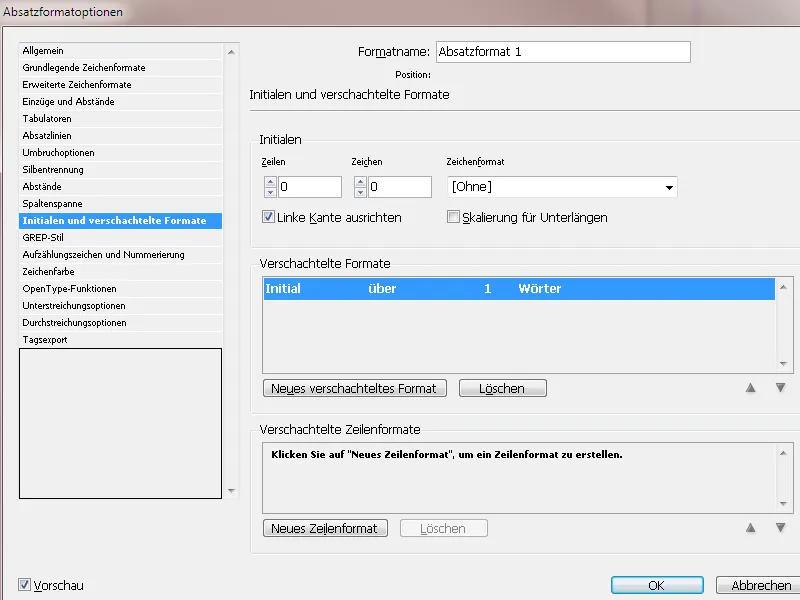The width and height of the screenshot is (800, 600).
Task: Open the Tabulatoren category
Action: tap(121, 118)
